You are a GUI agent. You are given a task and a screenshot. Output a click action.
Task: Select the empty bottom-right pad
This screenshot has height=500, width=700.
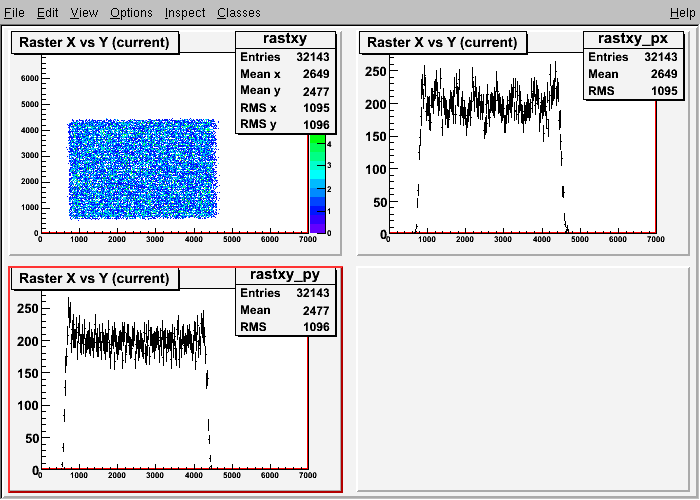(523, 379)
